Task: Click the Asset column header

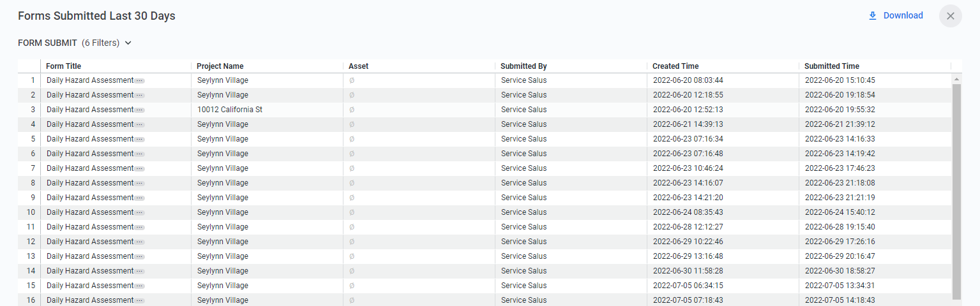Action: point(358,66)
